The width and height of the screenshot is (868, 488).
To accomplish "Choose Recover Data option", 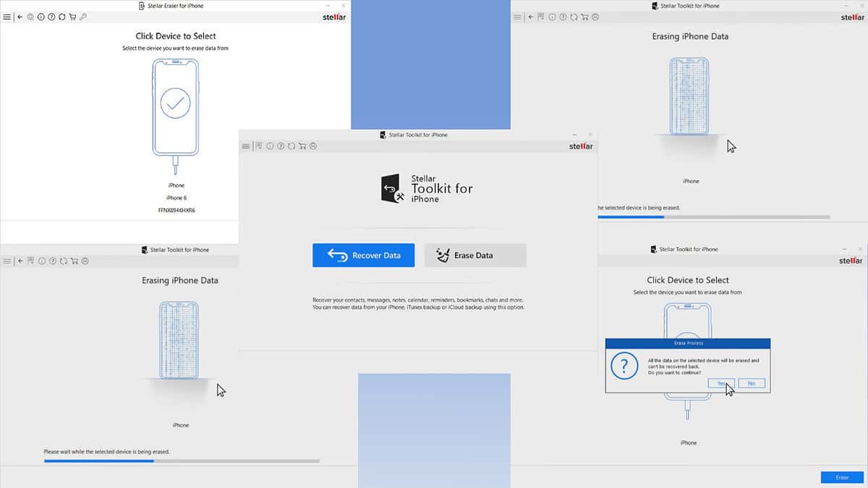I will (363, 254).
